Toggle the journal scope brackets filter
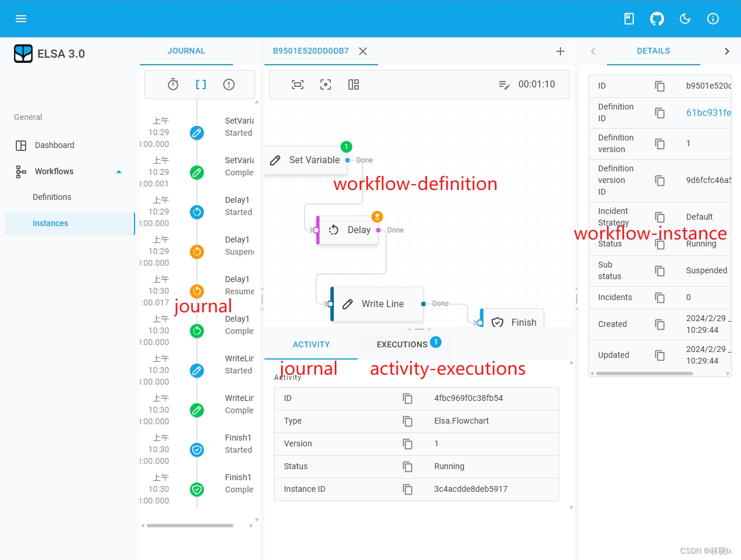741x560 pixels. [x=201, y=84]
